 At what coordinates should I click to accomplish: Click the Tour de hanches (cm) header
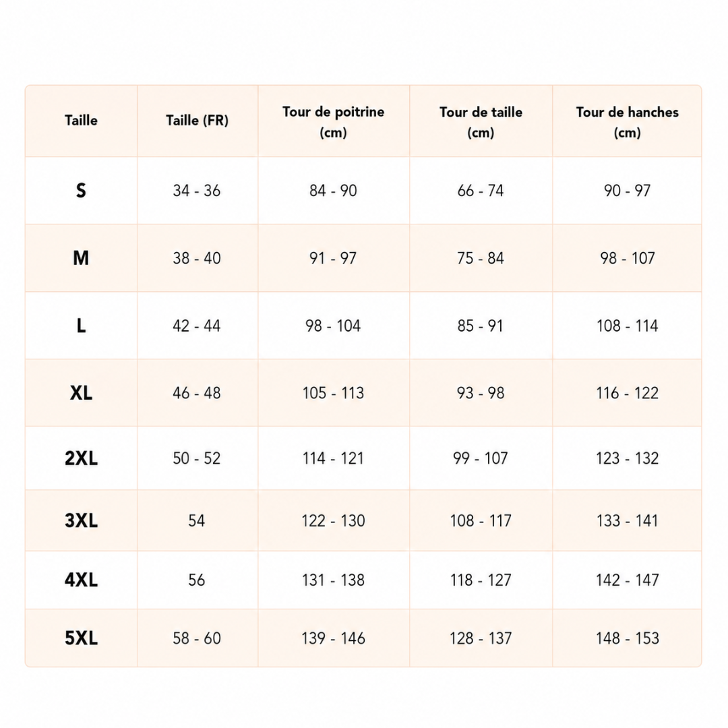(x=627, y=121)
